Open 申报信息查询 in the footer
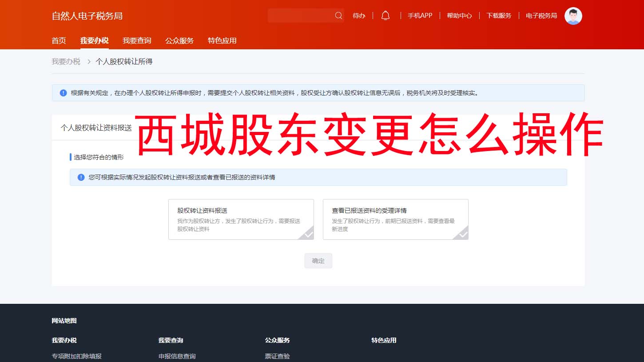This screenshot has height=362, width=644. point(177,356)
